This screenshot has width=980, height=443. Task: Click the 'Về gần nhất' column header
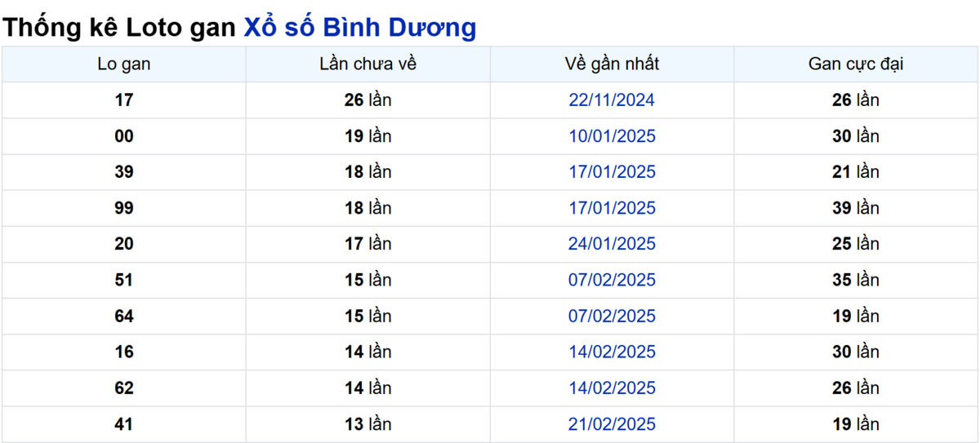tap(612, 64)
